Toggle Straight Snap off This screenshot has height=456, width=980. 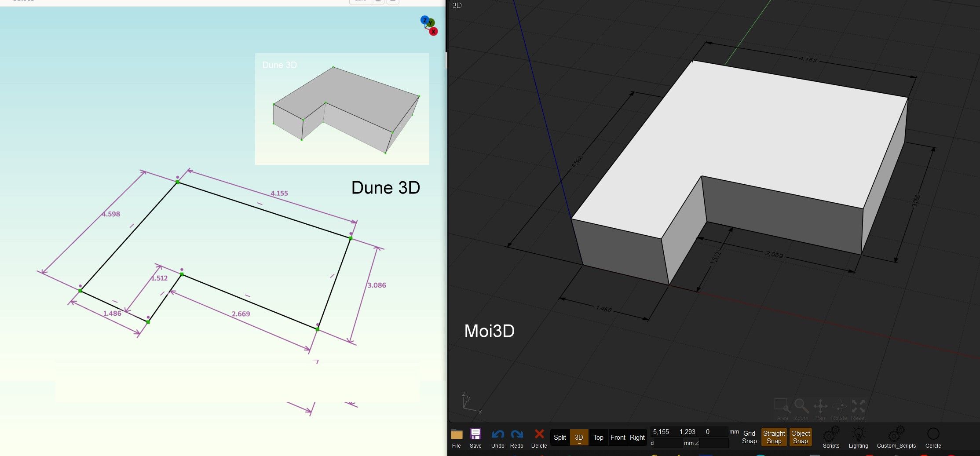(x=774, y=437)
